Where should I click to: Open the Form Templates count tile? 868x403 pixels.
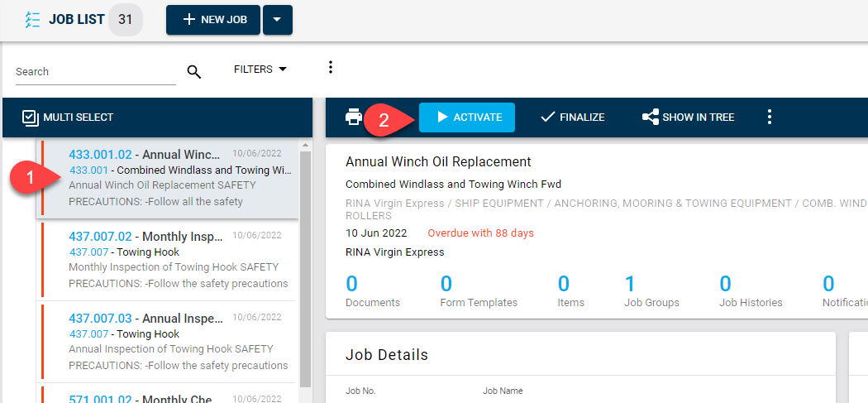pyautogui.click(x=479, y=291)
